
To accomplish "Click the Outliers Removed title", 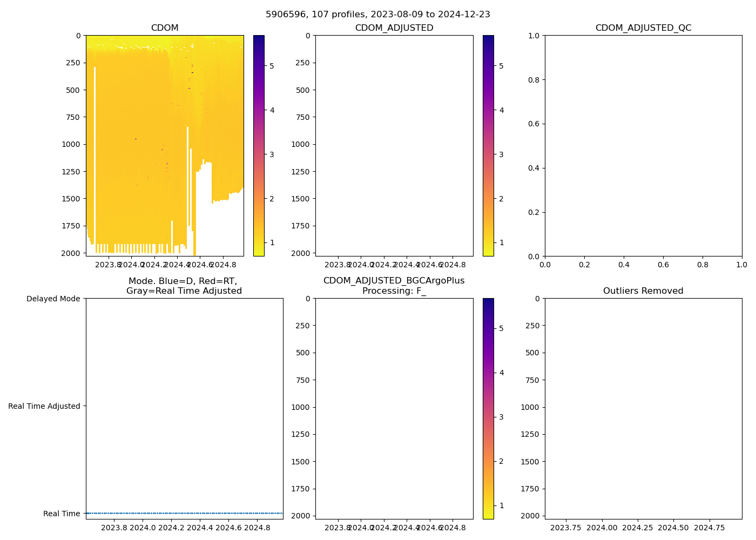I will pyautogui.click(x=643, y=291).
